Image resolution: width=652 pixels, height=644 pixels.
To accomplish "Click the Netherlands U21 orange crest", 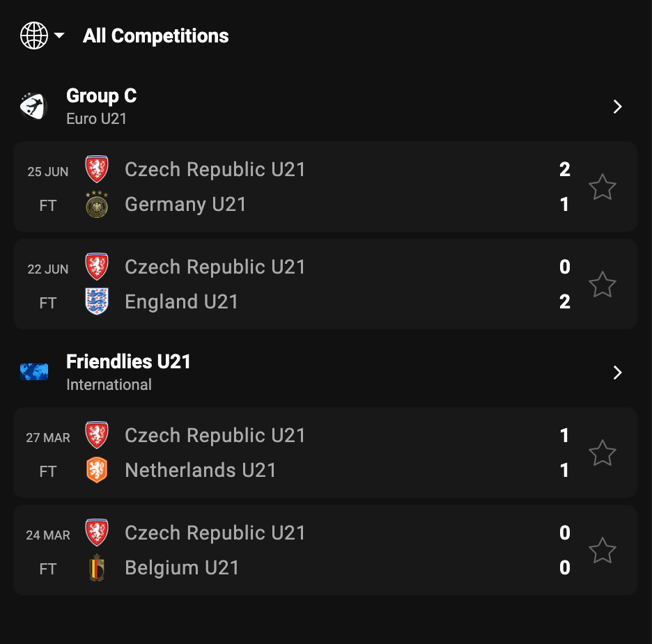I will [97, 471].
